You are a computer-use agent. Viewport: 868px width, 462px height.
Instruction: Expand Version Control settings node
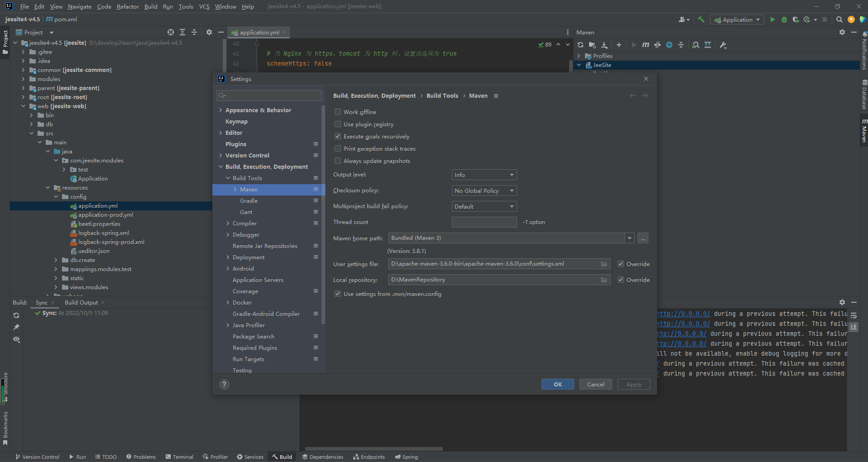tap(221, 155)
